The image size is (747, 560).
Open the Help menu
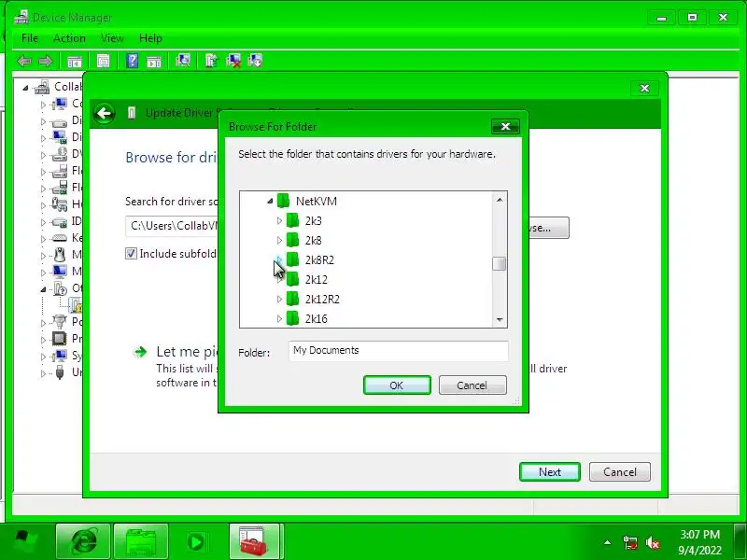point(150,38)
